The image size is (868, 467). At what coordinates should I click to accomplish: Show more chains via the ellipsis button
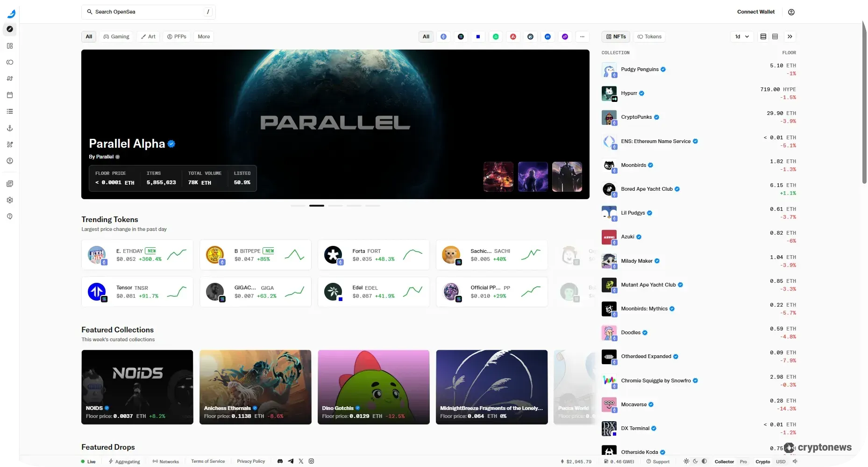[582, 36]
